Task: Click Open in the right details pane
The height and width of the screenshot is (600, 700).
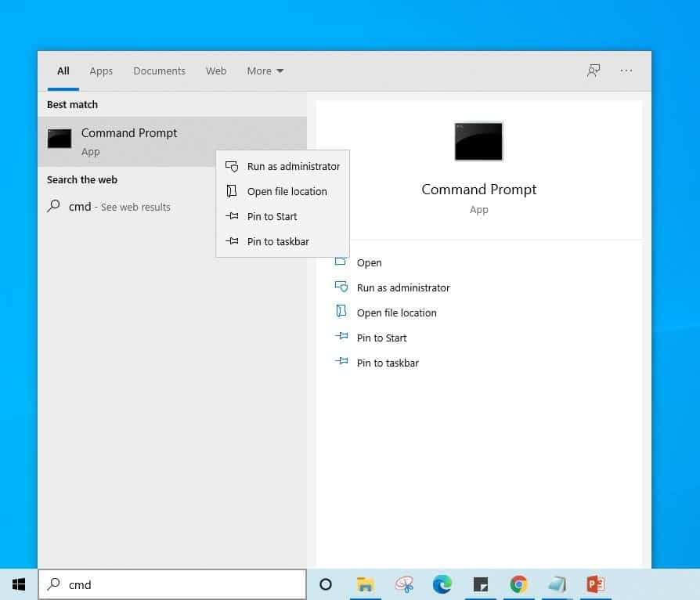Action: [369, 262]
